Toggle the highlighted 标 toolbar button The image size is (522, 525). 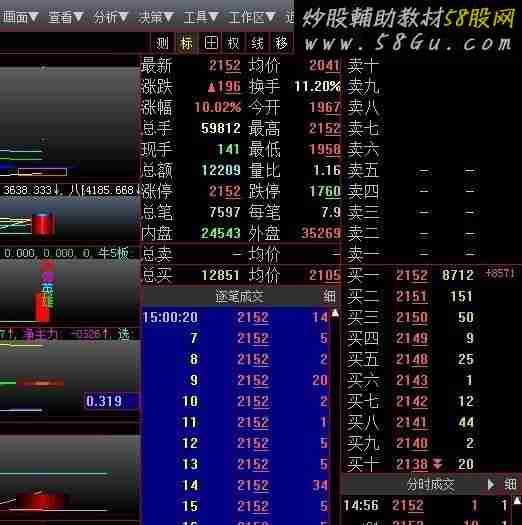(x=187, y=43)
